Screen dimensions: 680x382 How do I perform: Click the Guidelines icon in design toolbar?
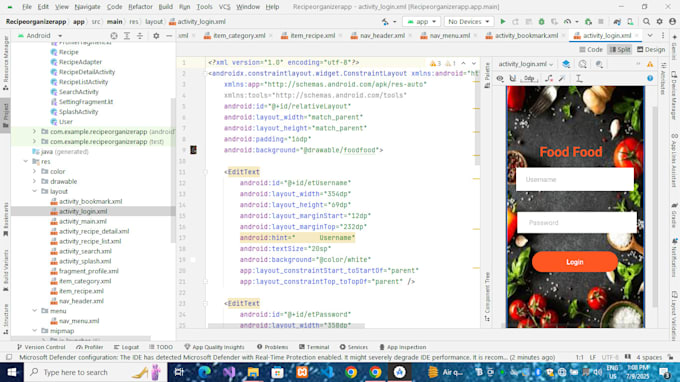click(x=579, y=78)
